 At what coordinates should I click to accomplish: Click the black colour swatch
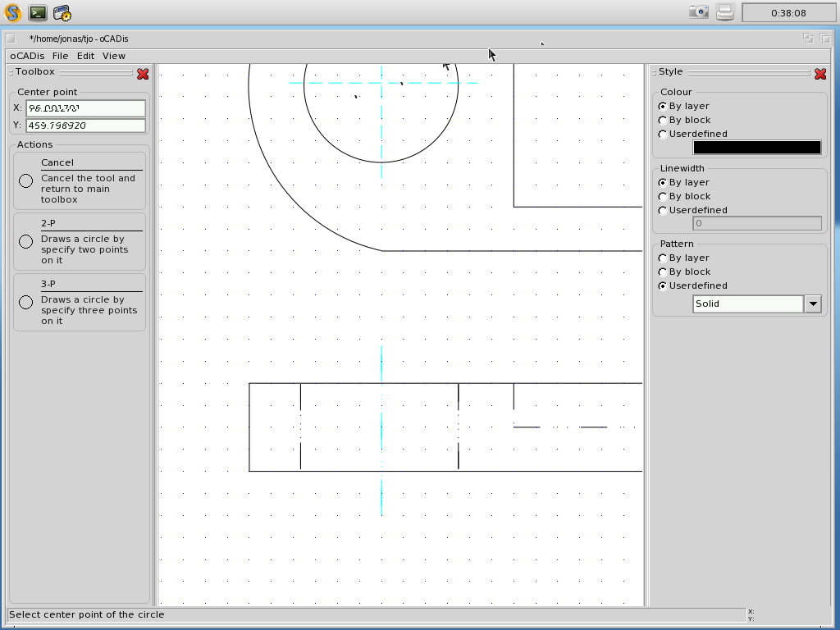point(757,148)
